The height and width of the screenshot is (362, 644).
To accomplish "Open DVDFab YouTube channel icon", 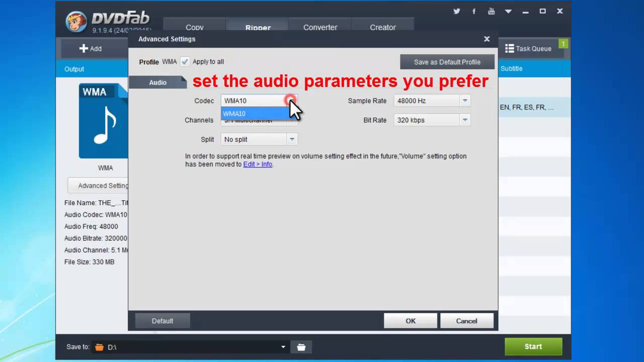I will [x=491, y=11].
